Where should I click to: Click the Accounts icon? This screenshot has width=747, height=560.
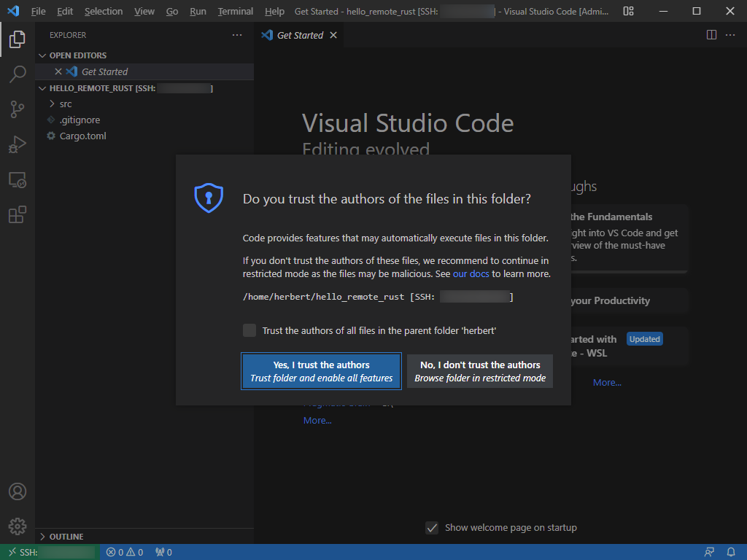18,491
